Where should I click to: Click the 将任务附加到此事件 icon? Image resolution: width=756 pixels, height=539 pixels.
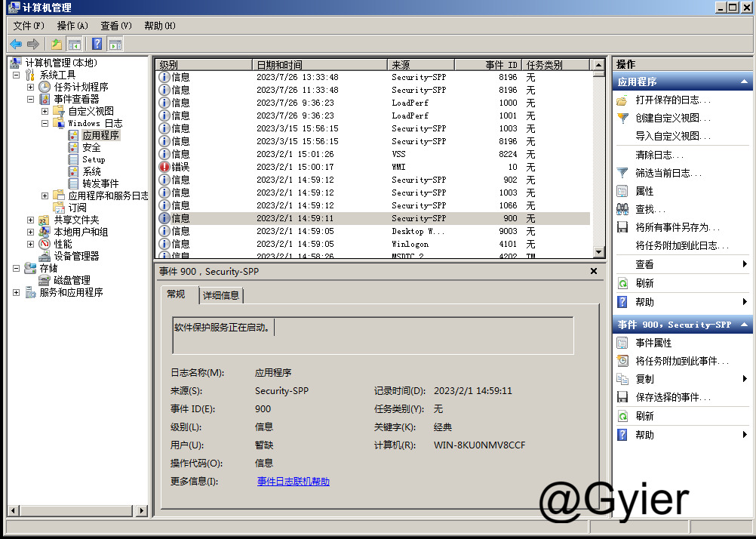[x=622, y=361]
